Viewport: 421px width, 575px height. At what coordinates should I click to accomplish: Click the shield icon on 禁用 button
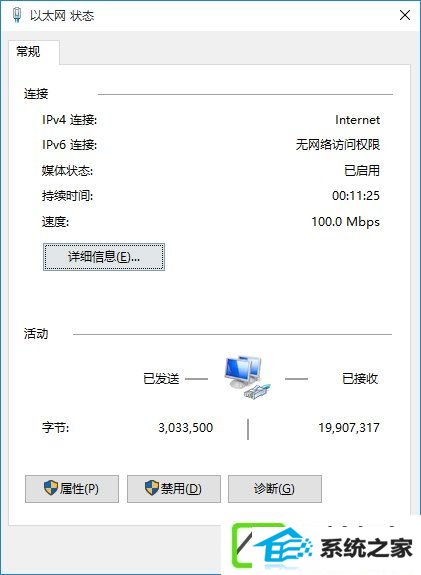pos(152,488)
